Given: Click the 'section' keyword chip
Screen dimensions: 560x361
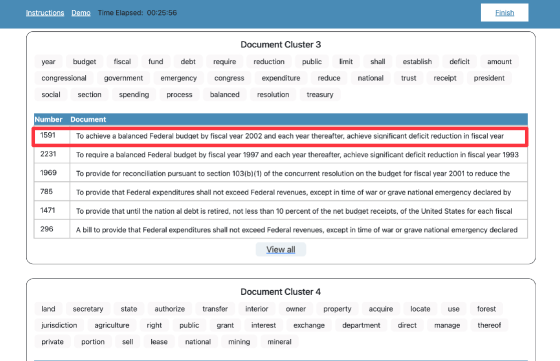Looking at the screenshot, I should click(89, 94).
